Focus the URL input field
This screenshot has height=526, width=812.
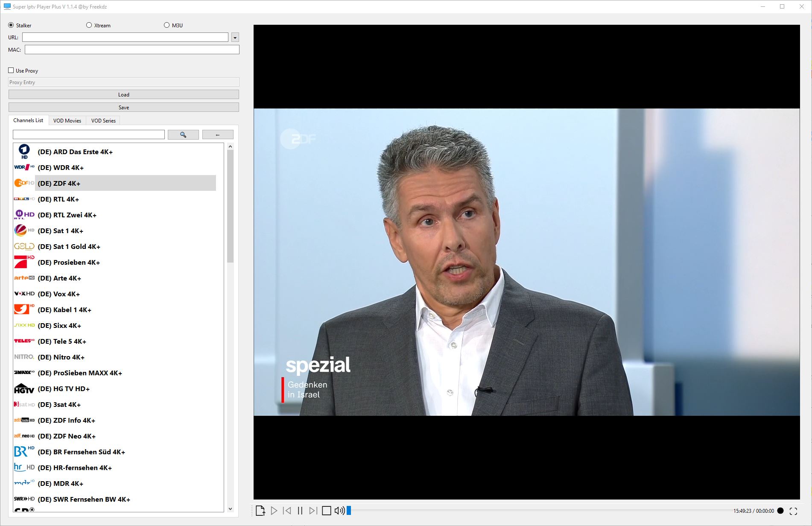125,37
